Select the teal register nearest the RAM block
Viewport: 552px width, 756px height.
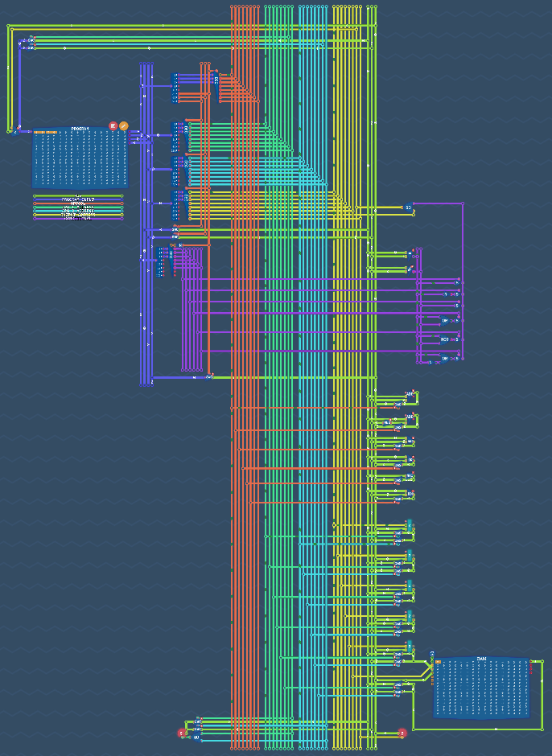tap(410, 647)
